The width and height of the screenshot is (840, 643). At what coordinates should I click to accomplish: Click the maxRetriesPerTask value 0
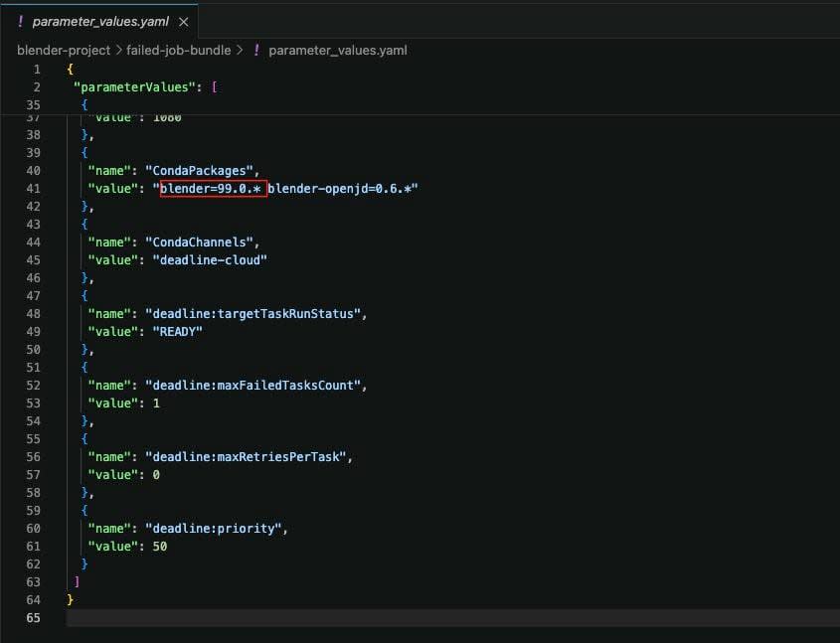pyautogui.click(x=155, y=474)
